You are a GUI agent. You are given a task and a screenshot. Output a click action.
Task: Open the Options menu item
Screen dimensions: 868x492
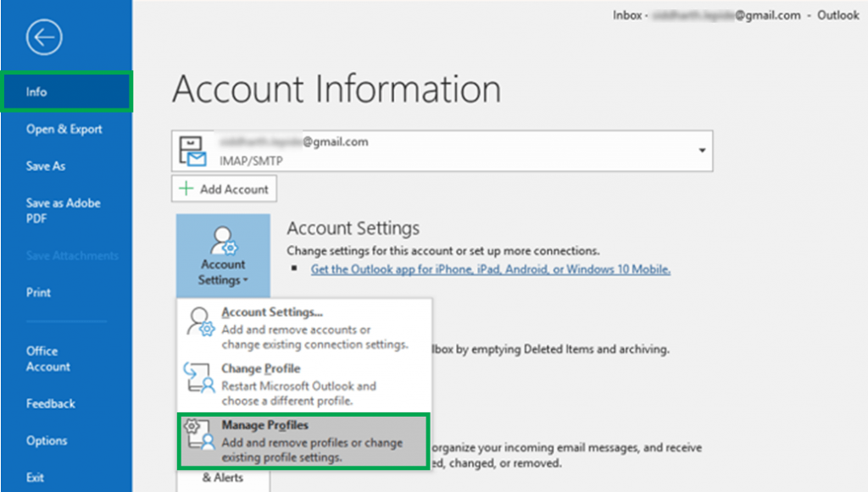tap(47, 440)
